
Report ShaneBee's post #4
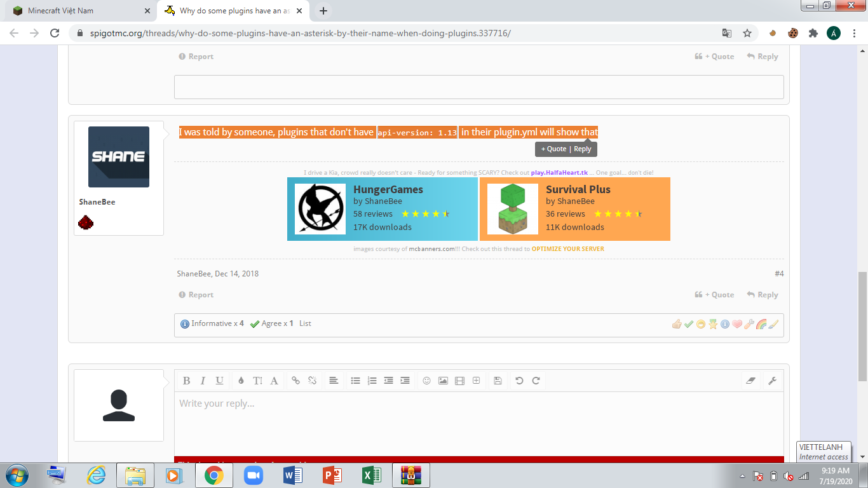coord(196,295)
